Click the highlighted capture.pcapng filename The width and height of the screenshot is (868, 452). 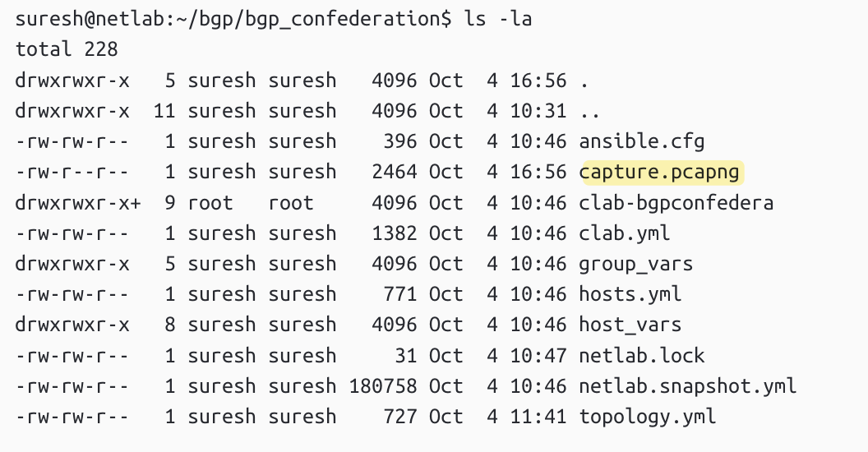coord(661,172)
